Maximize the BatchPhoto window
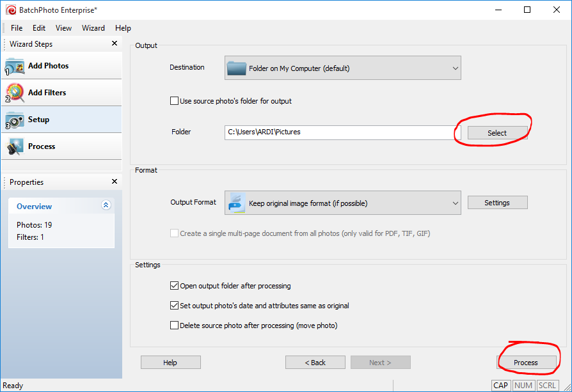 [x=527, y=10]
